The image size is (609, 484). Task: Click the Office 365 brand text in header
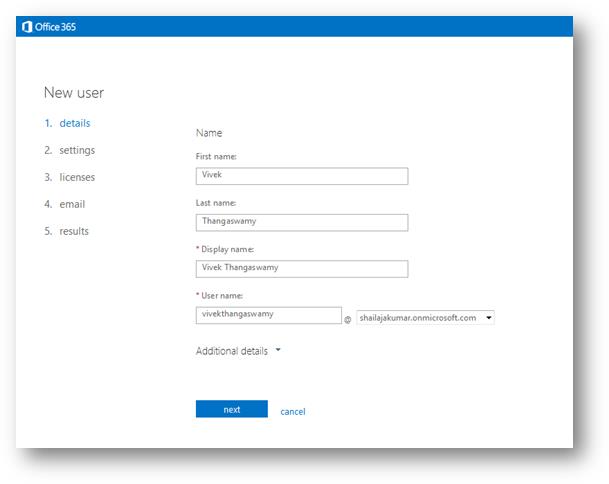(55, 27)
